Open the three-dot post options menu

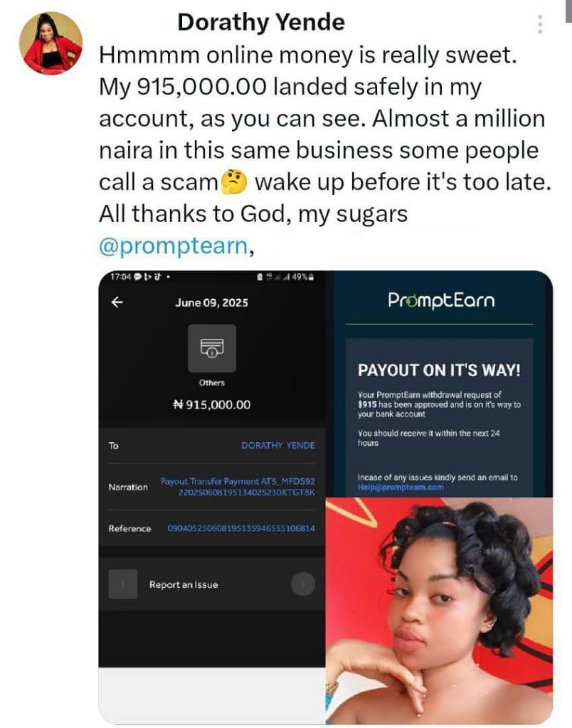click(x=539, y=23)
